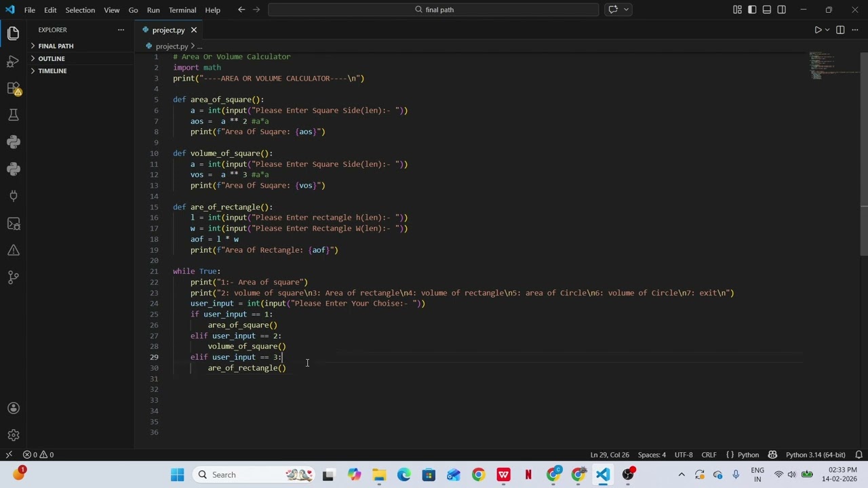
Task: Click the Go Back arrow in title bar
Action: [241, 9]
